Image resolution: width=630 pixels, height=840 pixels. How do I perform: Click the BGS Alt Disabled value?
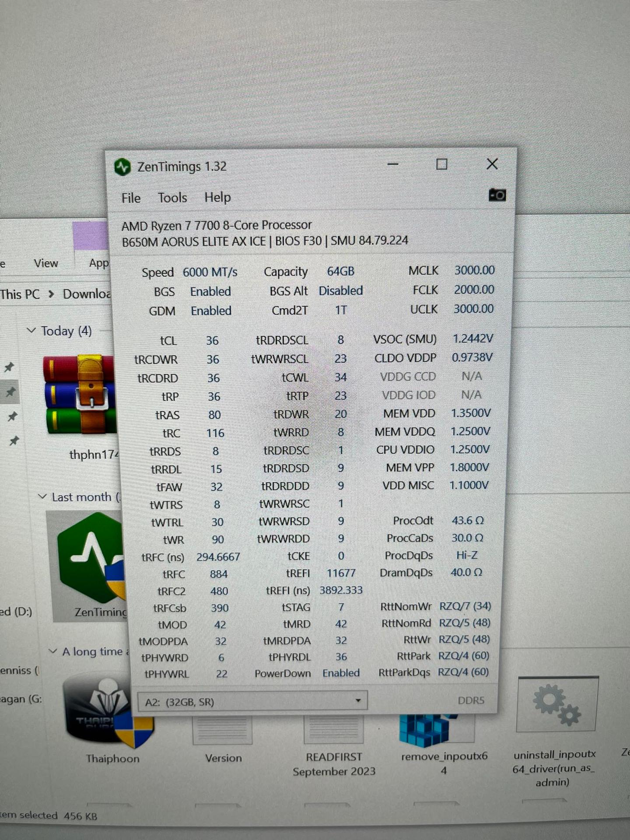coord(341,290)
